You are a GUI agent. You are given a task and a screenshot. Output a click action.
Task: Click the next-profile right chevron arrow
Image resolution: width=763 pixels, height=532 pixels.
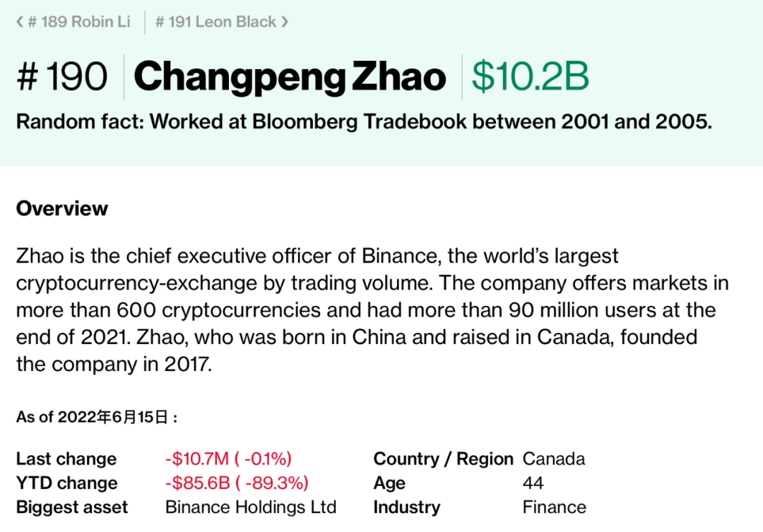click(285, 22)
